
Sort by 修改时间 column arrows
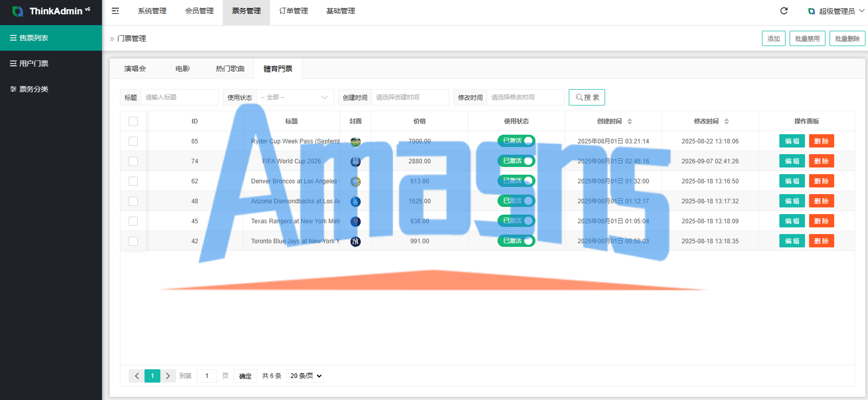727,121
